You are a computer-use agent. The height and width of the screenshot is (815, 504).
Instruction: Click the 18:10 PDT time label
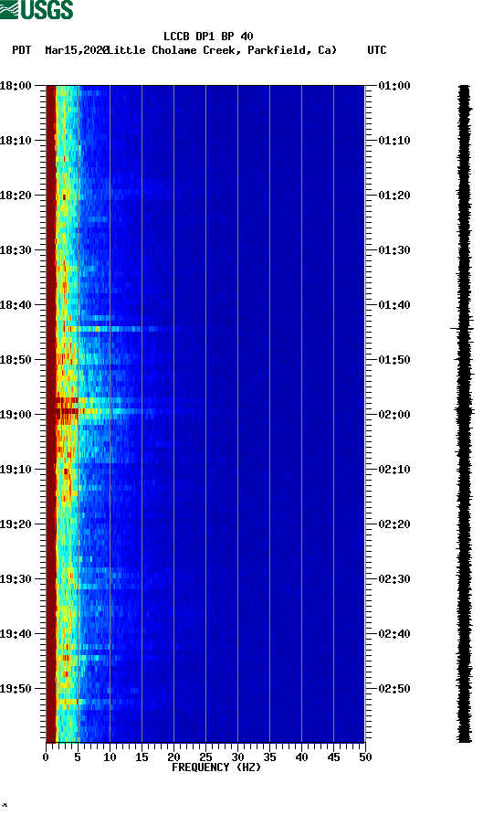pyautogui.click(x=16, y=141)
